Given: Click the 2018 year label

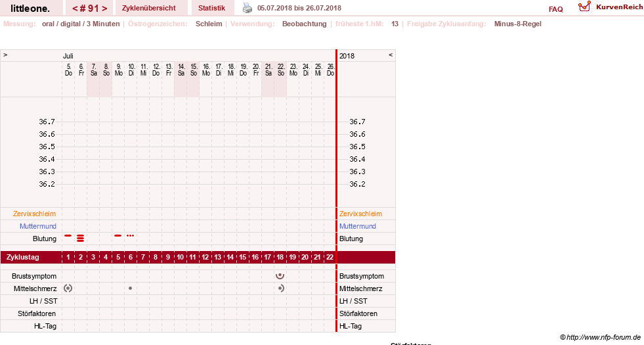Looking at the screenshot, I should (347, 56).
